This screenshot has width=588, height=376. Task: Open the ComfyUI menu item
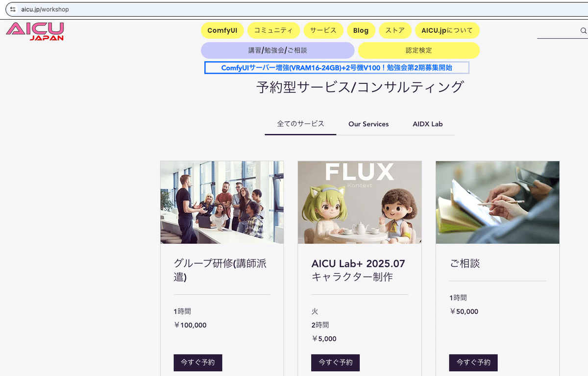tap(222, 30)
